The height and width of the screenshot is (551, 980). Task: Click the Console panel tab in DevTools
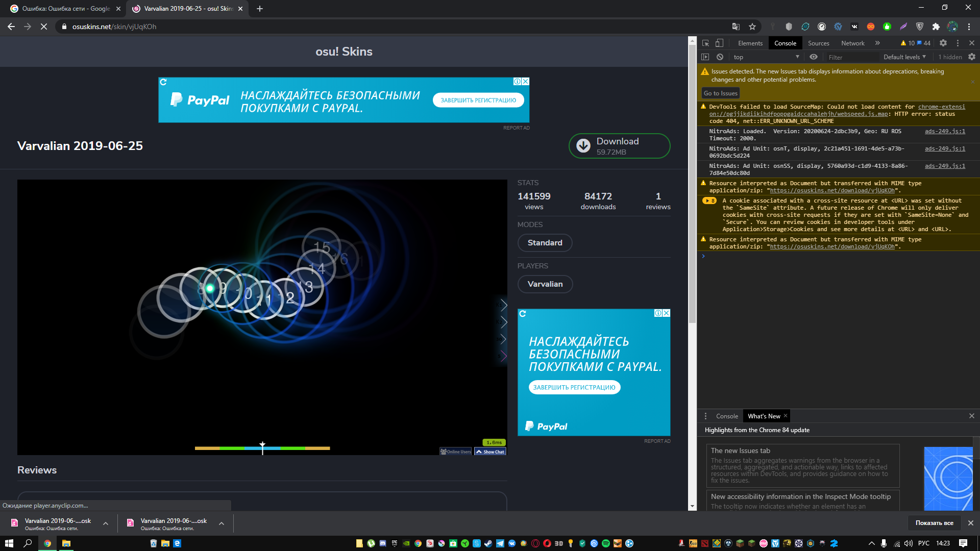[x=785, y=43]
